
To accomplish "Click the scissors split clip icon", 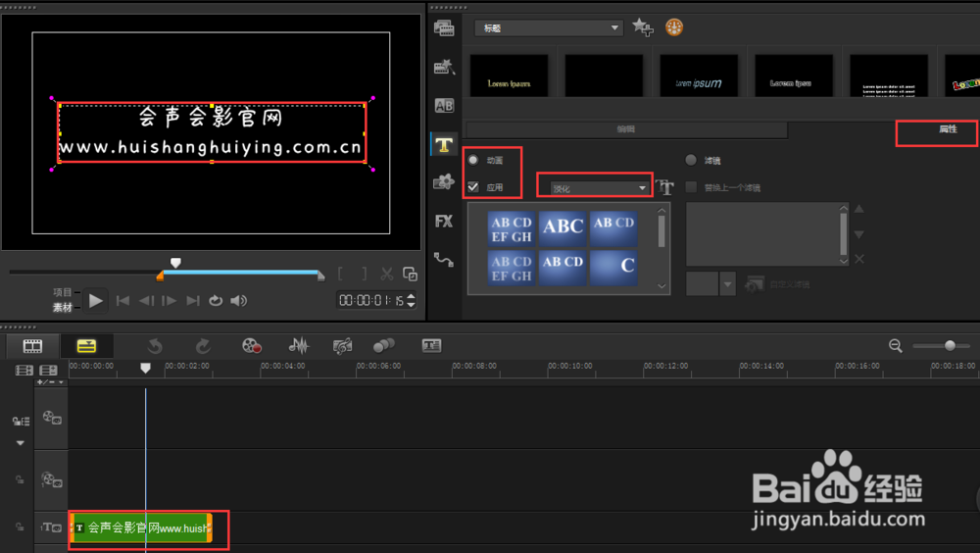I will click(x=386, y=274).
